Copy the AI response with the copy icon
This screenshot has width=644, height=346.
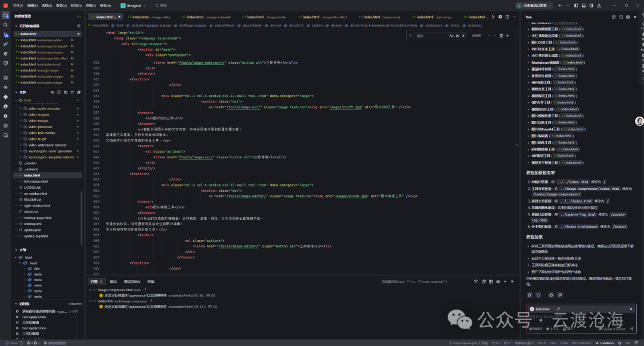(x=530, y=295)
